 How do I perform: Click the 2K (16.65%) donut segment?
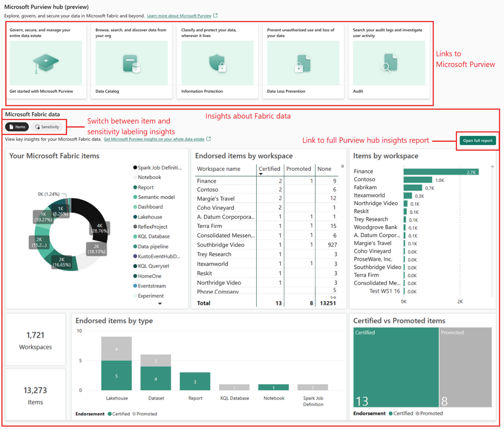(61, 262)
